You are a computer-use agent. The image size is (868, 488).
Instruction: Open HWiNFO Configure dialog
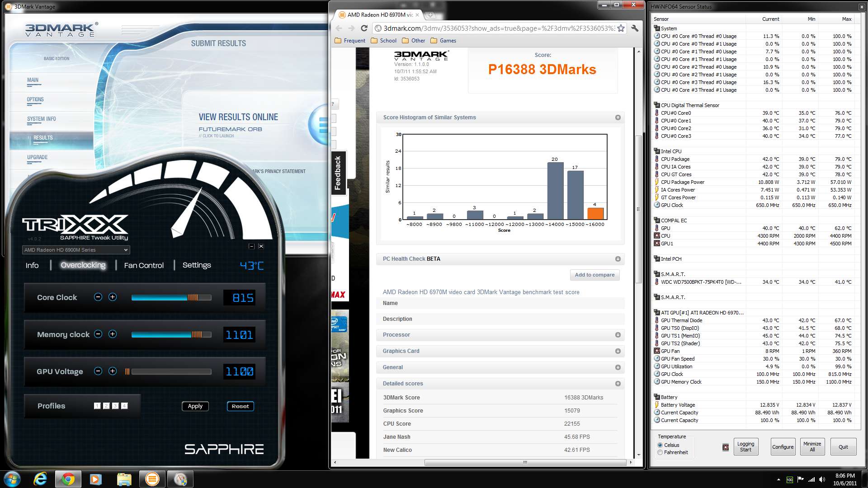[783, 447]
